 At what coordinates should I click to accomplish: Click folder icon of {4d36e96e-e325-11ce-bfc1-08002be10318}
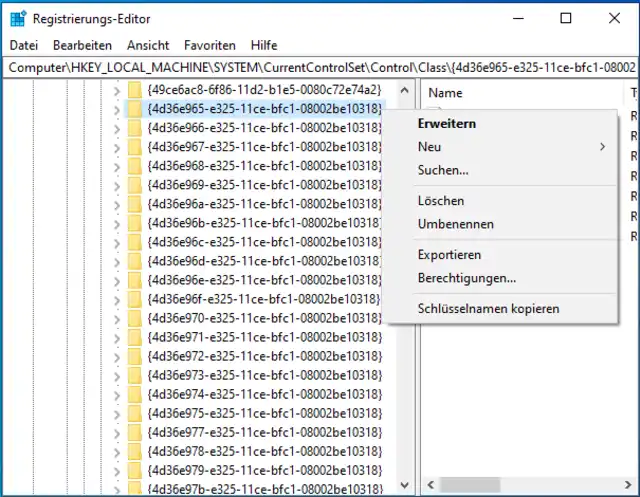(135, 280)
